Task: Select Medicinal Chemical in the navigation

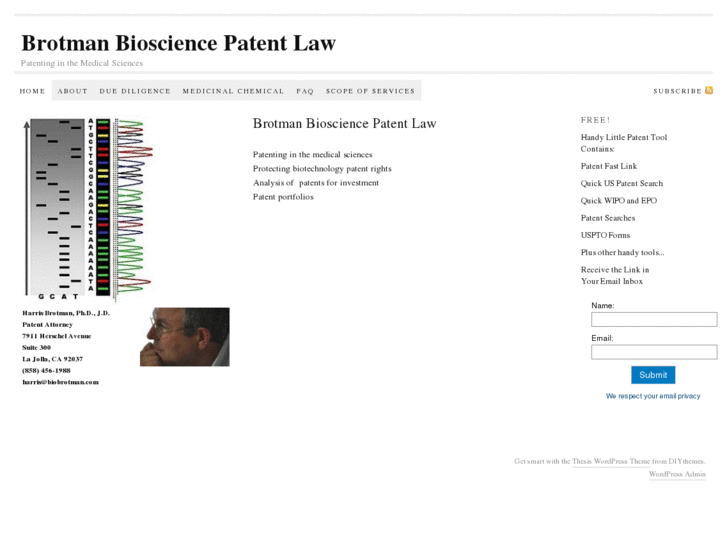Action: (x=233, y=91)
